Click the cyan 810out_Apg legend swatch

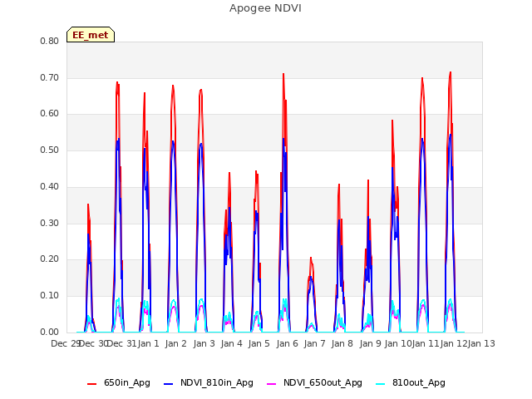coord(381,384)
